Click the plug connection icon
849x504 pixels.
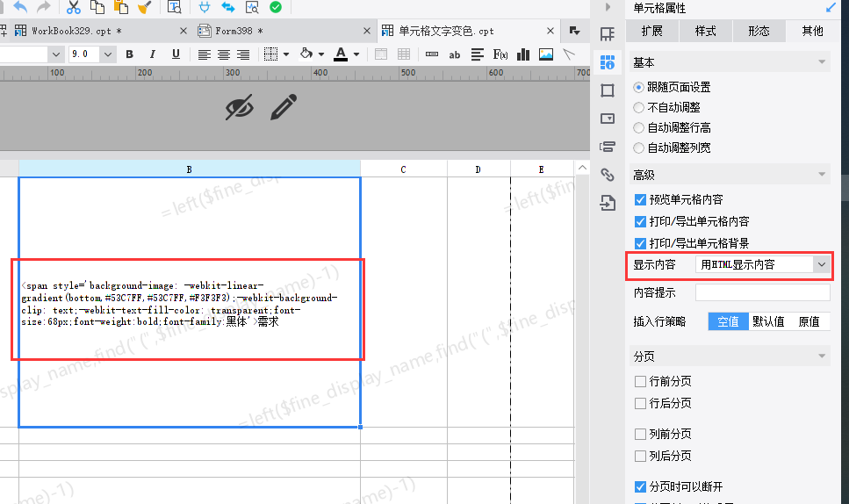coord(204,7)
